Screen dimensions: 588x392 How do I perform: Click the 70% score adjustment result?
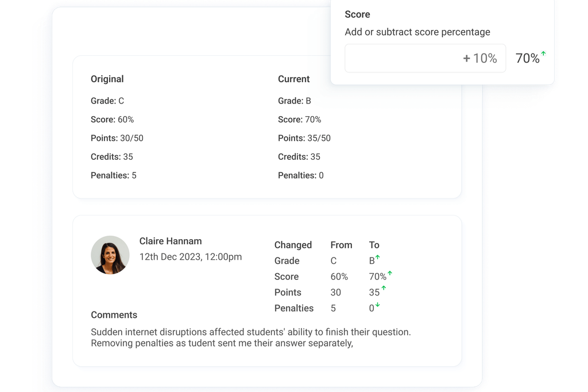525,57
